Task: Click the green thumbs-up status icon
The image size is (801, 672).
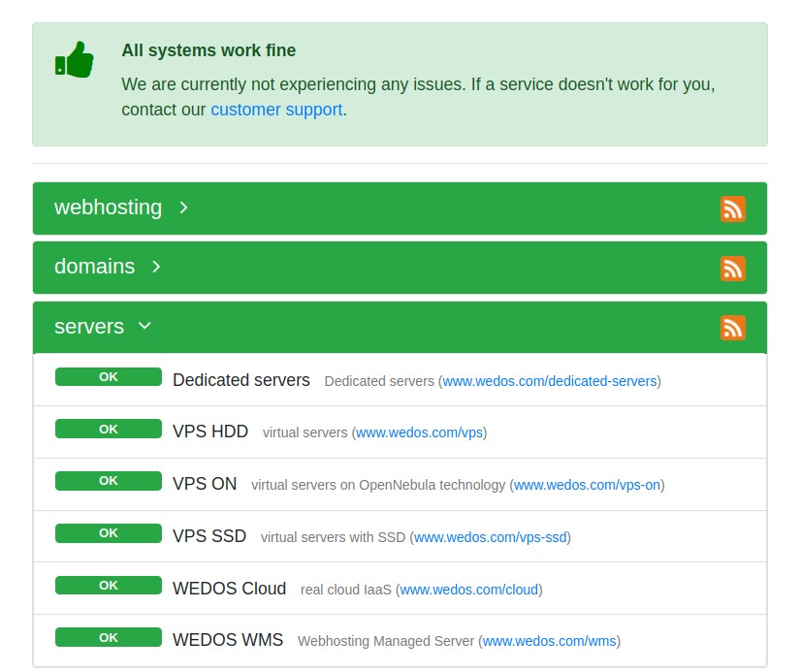Action: pyautogui.click(x=75, y=59)
